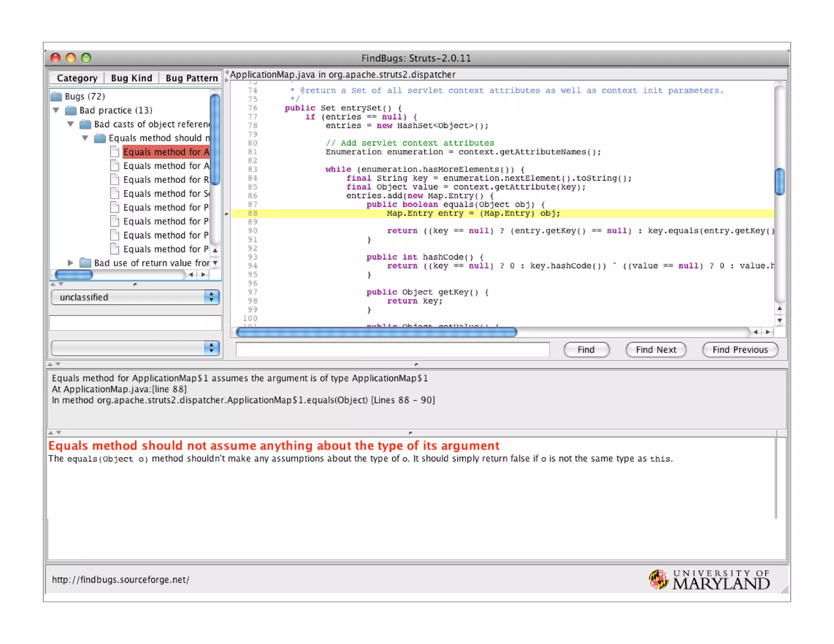The height and width of the screenshot is (644, 834).
Task: Click bug tree scrollbar down arrow
Action: click(215, 263)
